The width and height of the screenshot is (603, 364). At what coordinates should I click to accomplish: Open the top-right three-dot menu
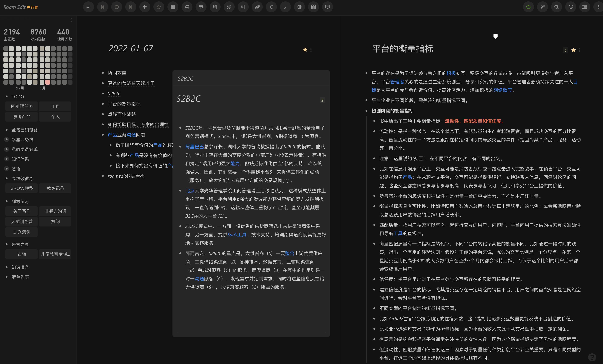click(599, 7)
